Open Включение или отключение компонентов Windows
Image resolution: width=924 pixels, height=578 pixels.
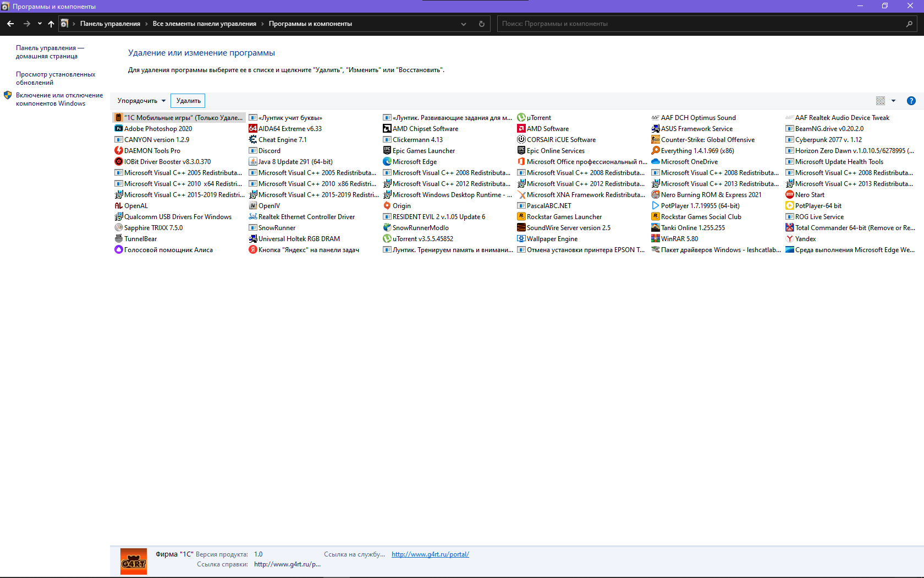click(59, 99)
